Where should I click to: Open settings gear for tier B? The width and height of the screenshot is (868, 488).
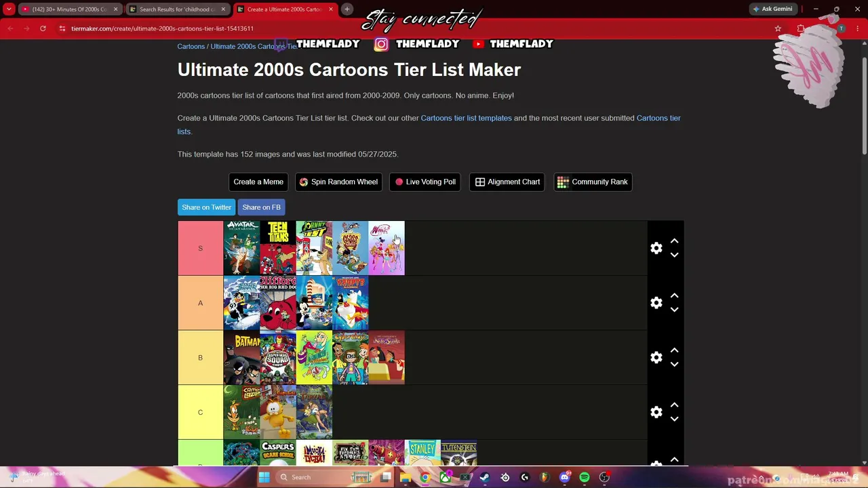[x=656, y=357]
